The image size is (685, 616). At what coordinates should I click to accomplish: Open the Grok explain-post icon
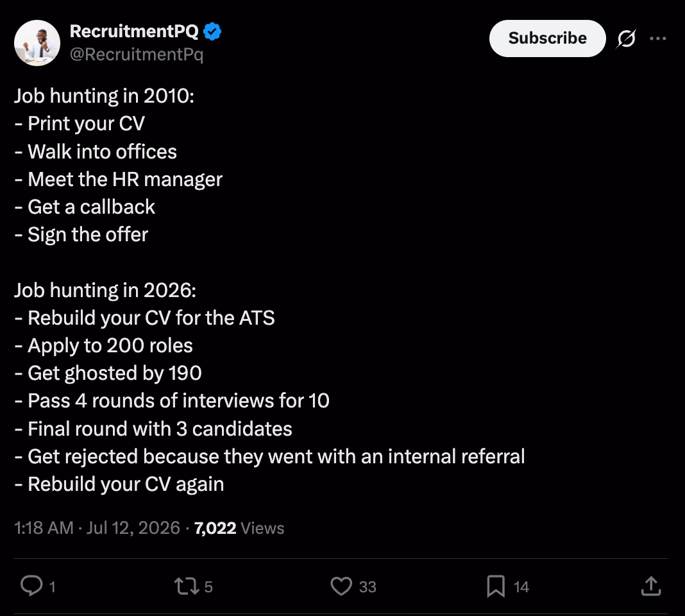click(x=626, y=39)
